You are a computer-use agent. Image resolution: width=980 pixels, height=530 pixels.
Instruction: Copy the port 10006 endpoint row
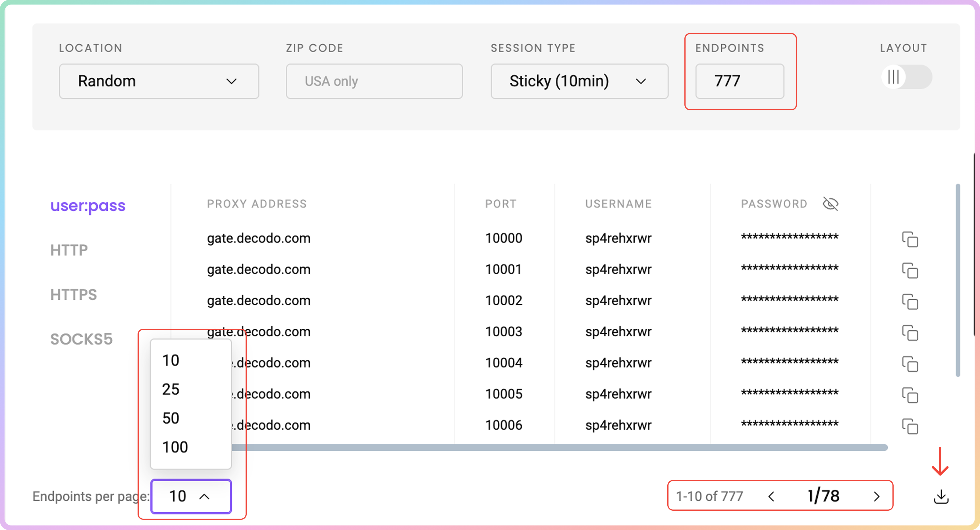[910, 427]
